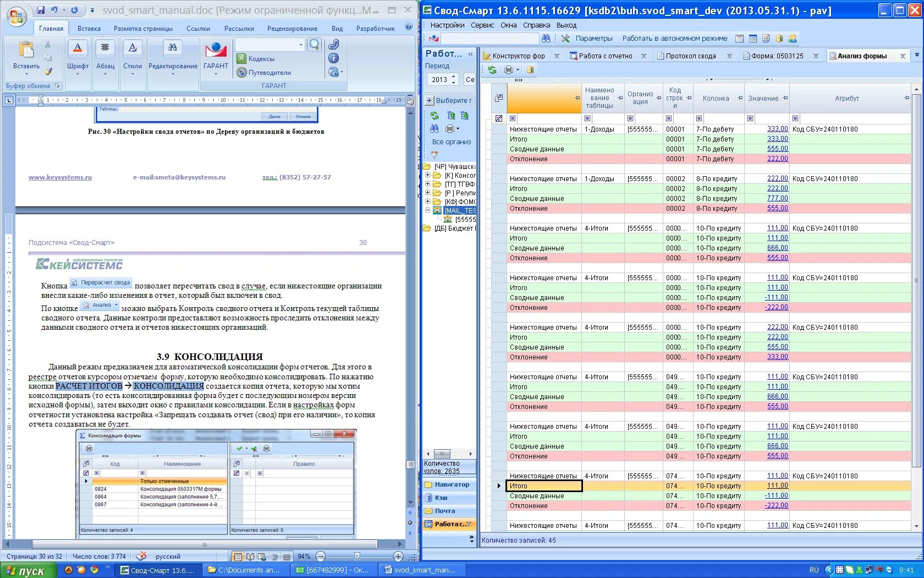Switch to the Разметка страницы ribbon tab
This screenshot has width=924, height=578.
coord(143,29)
